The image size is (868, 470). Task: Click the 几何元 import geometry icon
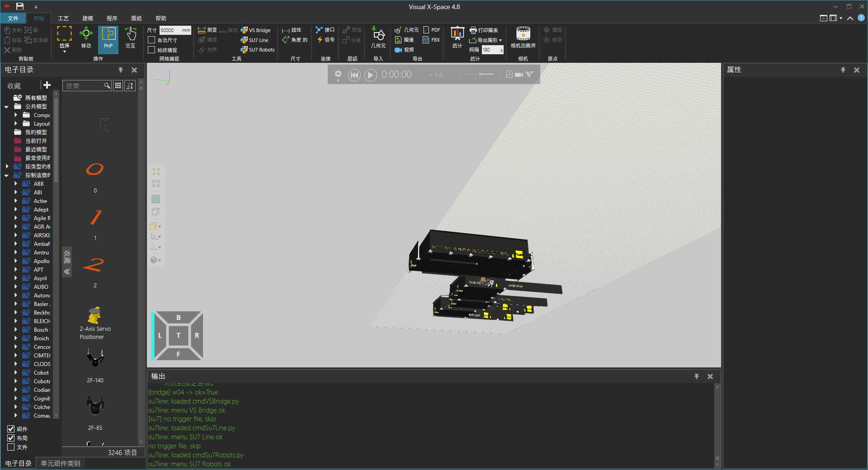378,38
